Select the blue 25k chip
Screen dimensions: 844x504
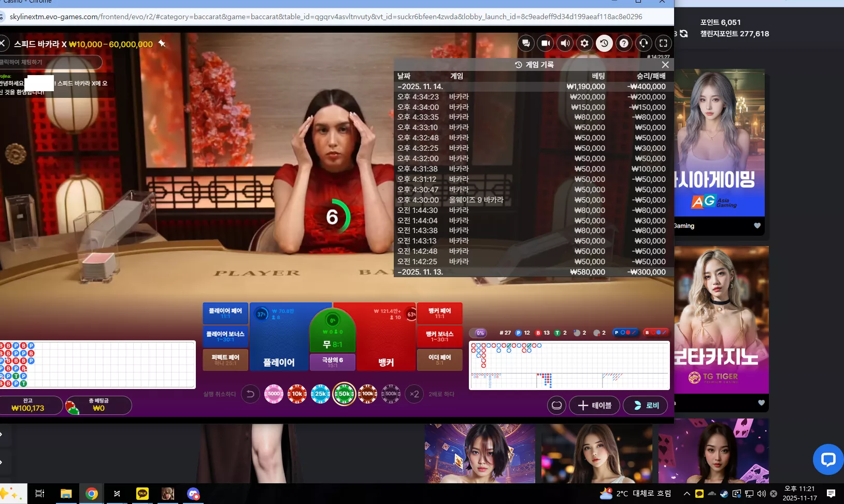point(320,394)
